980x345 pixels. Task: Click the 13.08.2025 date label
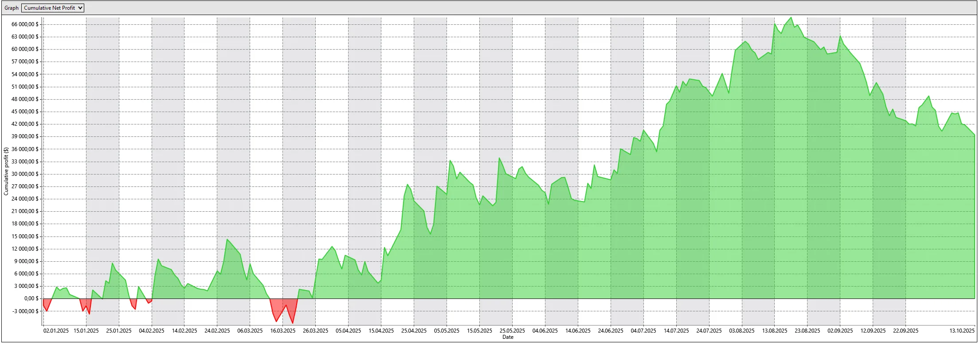pos(775,331)
